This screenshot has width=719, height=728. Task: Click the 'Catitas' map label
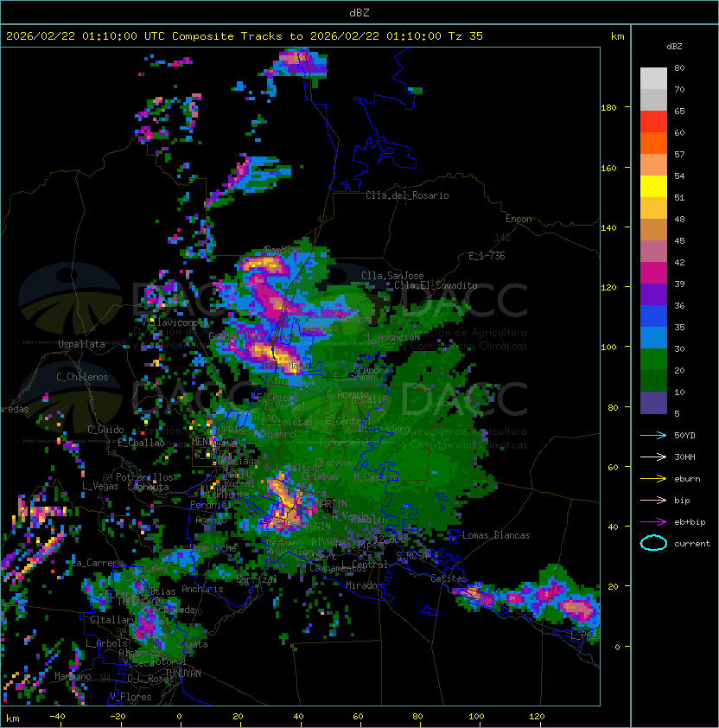449,578
